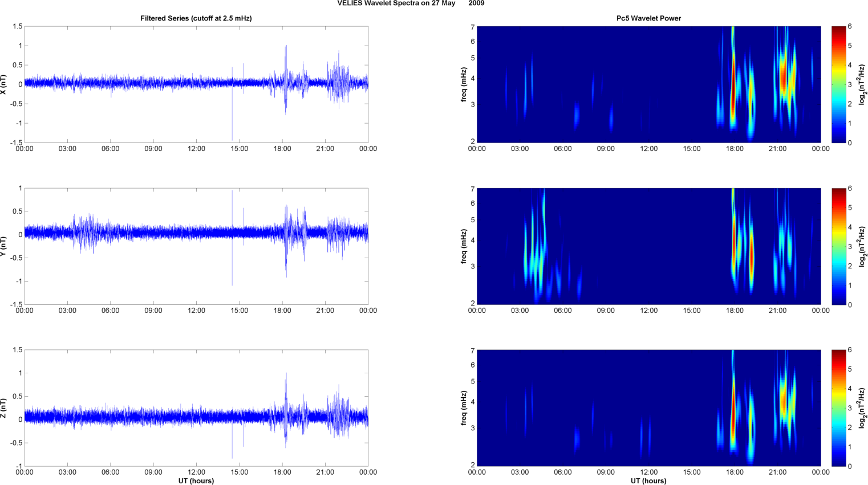Viewport: 868px width, 485px height.
Task: Click the log2(nT²/Hz) label beside bottom colorbar
Action: coord(863,408)
